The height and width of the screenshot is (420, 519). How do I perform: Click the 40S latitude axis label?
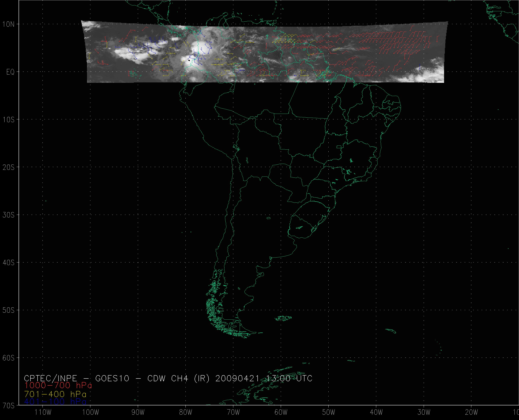pyautogui.click(x=8, y=262)
